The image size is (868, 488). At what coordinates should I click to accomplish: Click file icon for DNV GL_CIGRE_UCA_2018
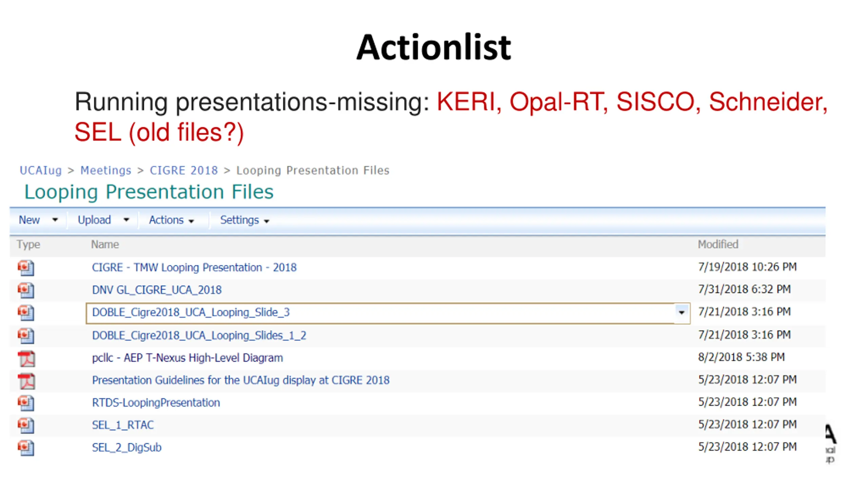26,290
